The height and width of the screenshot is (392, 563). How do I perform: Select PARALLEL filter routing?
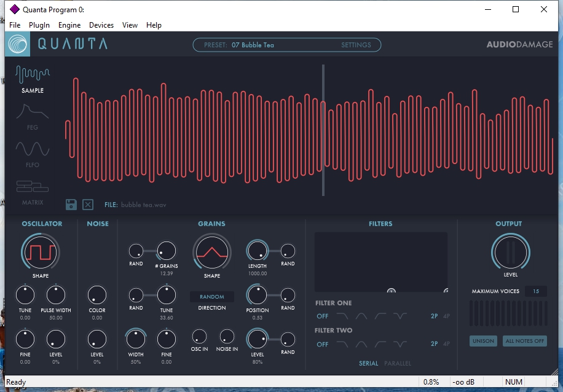click(398, 363)
